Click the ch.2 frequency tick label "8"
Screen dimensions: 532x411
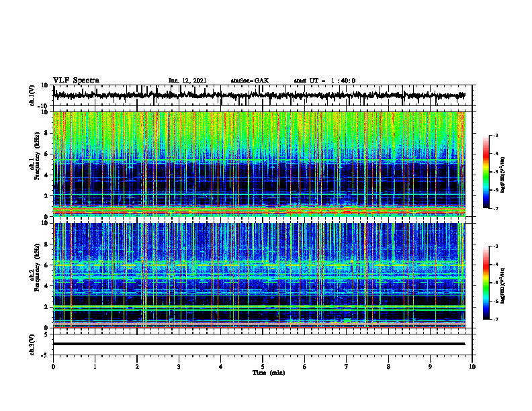click(x=46, y=244)
